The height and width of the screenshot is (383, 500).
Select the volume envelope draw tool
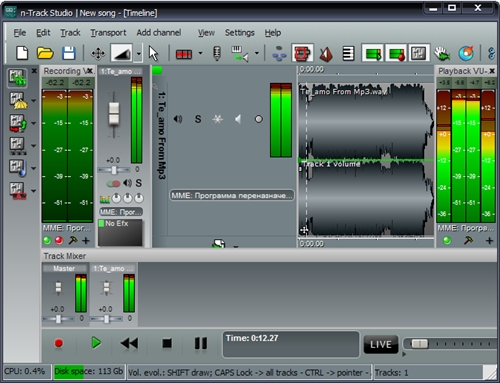[122, 53]
